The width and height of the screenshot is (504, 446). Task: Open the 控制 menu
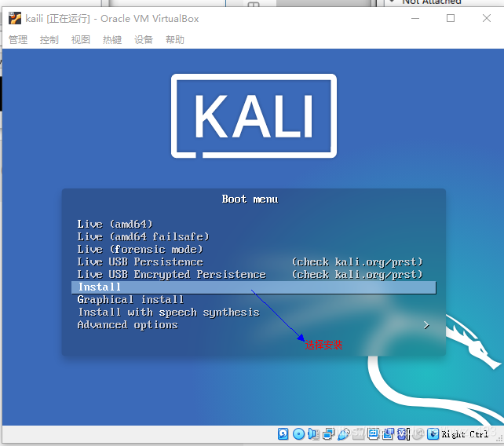(49, 39)
